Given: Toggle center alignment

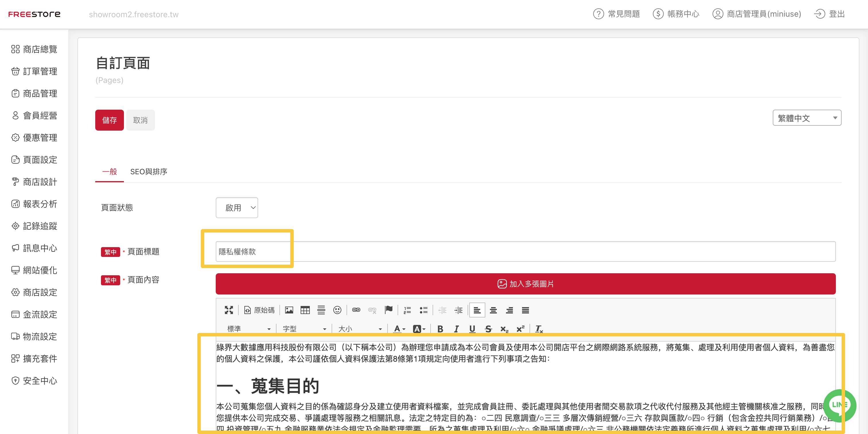Looking at the screenshot, I should [493, 310].
